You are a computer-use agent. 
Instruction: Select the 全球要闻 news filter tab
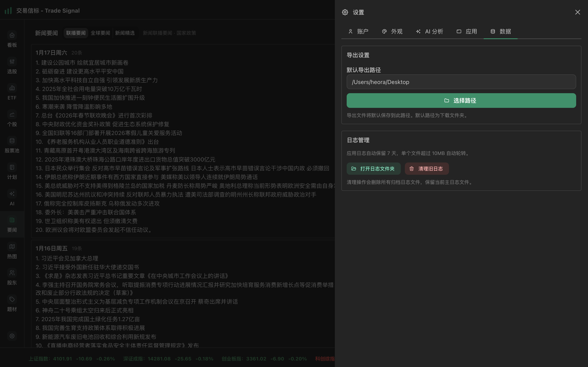100,33
